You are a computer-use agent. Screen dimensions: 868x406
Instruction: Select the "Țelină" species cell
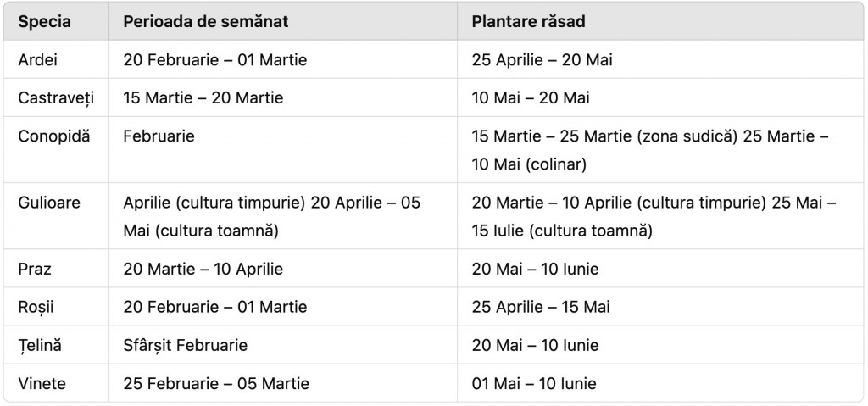click(41, 345)
